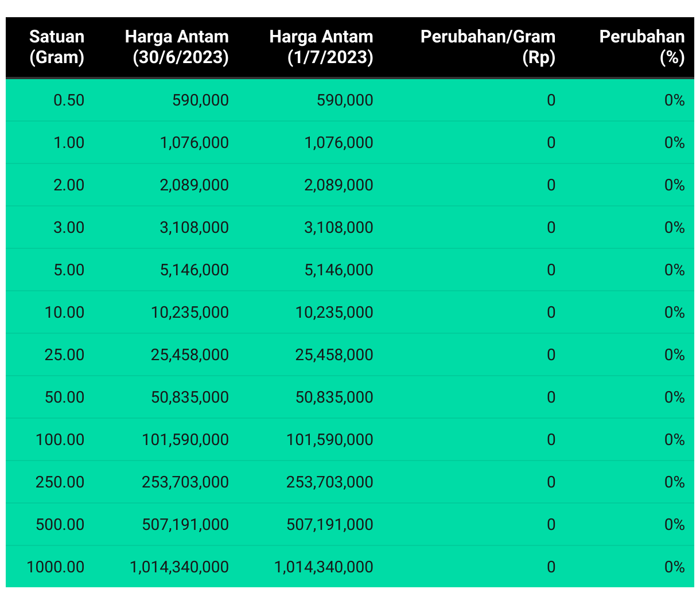Click the Perubahan/Gram 0 in the 100.00 row
This screenshot has height=593, width=700.
(x=551, y=440)
